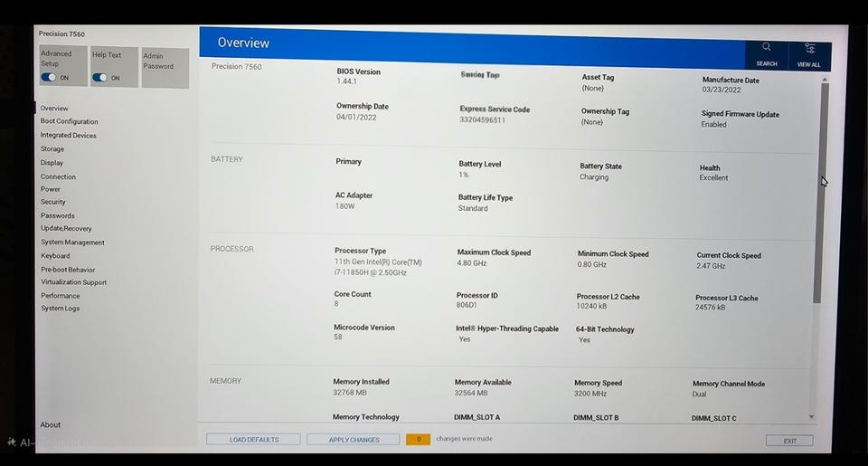The width and height of the screenshot is (868, 466).
Task: Click the About link
Action: (x=51, y=425)
